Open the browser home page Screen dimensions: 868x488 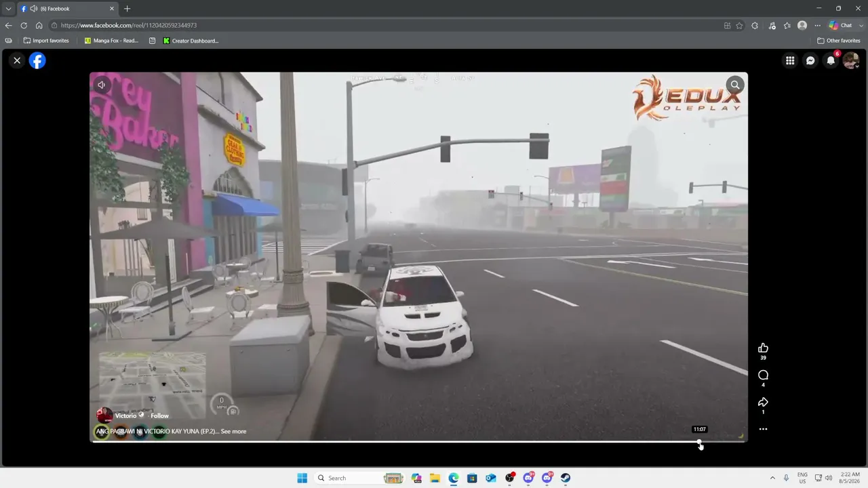pyautogui.click(x=39, y=25)
